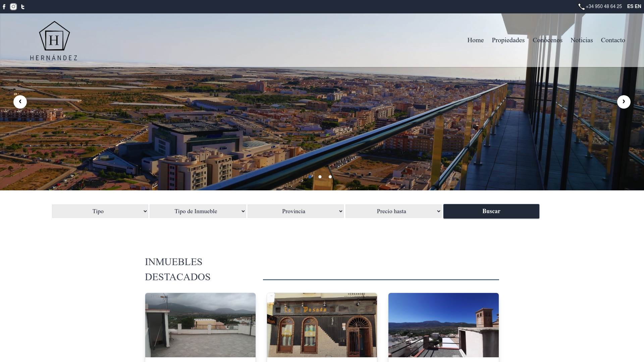644x362 pixels.
Task: Open the rooftop mountain view property thumbnail
Action: click(x=443, y=325)
